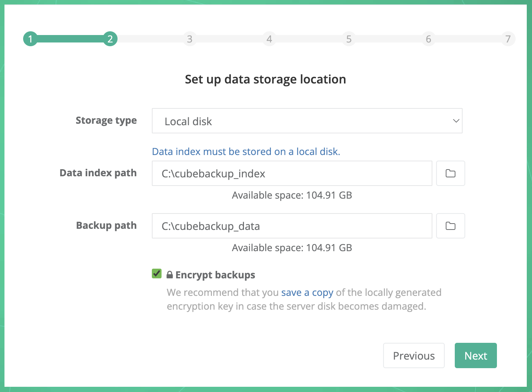
Task: Click the Previous button
Action: 414,355
